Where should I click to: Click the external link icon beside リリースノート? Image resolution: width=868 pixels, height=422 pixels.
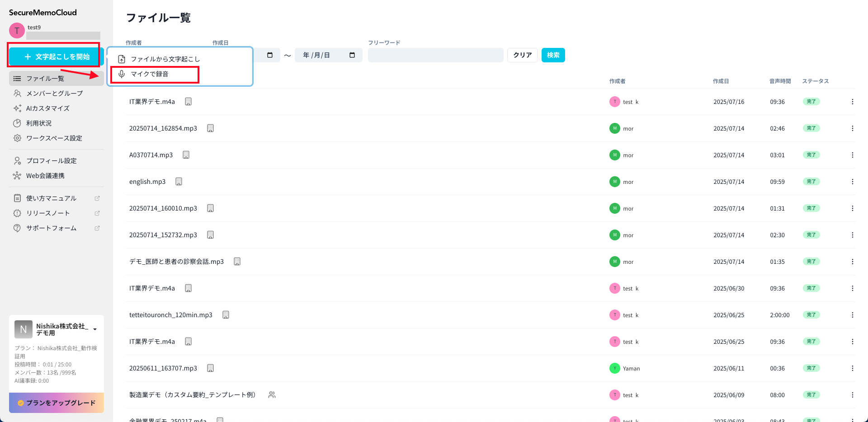(x=97, y=213)
